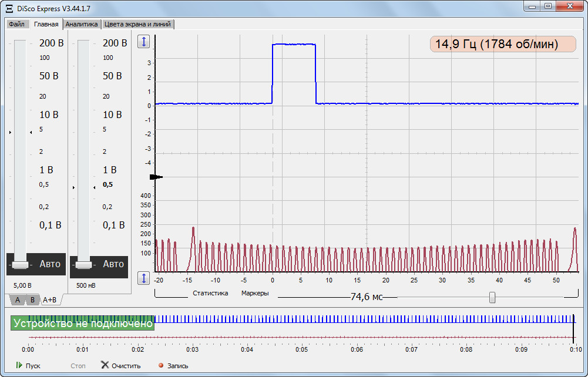Click the 74,6 мс time base value
This screenshot has width=588, height=377.
click(x=367, y=297)
